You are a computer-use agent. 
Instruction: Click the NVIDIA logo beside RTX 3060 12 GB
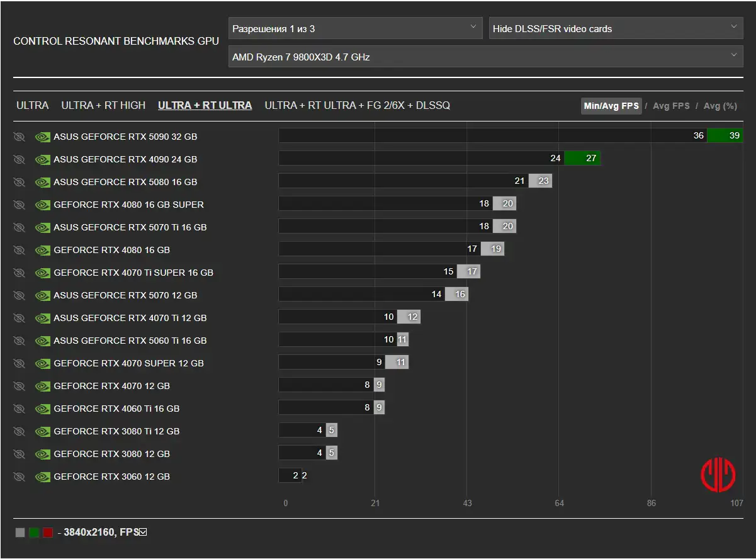tap(42, 477)
